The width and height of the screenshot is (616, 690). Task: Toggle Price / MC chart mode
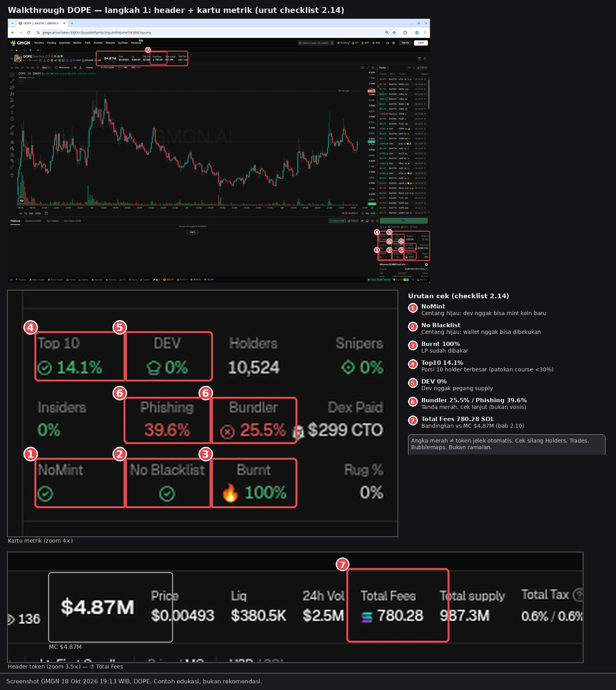click(123, 68)
